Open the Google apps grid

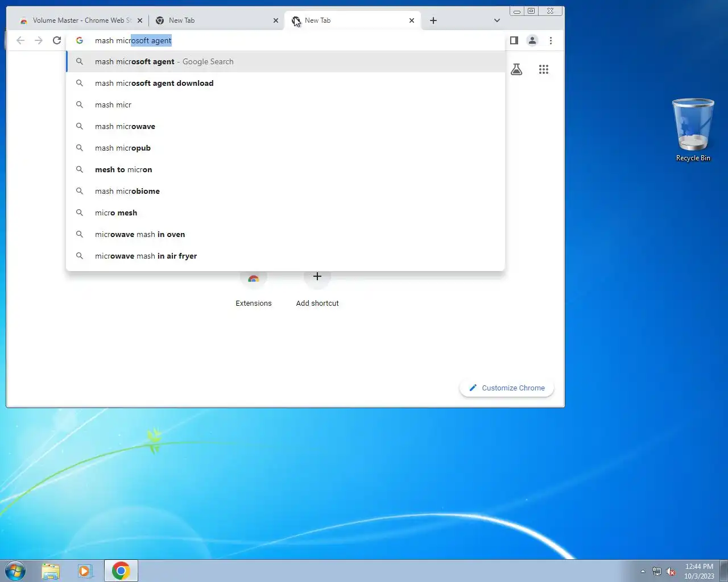(544, 69)
